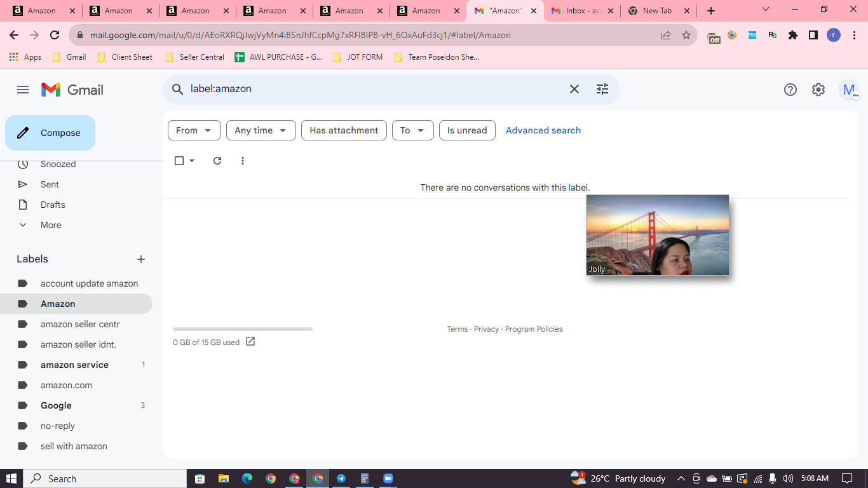Show search options filter icon
This screenshot has height=488, width=868.
click(x=602, y=90)
